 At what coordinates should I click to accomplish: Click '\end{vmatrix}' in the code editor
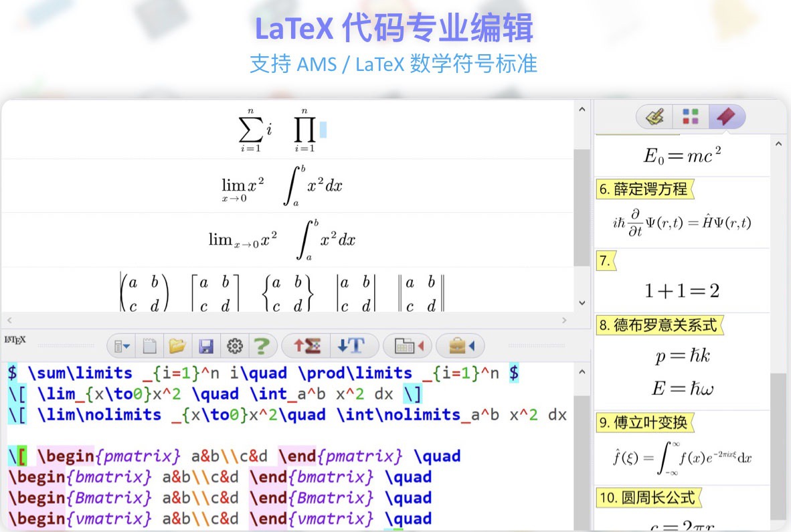click(x=313, y=519)
